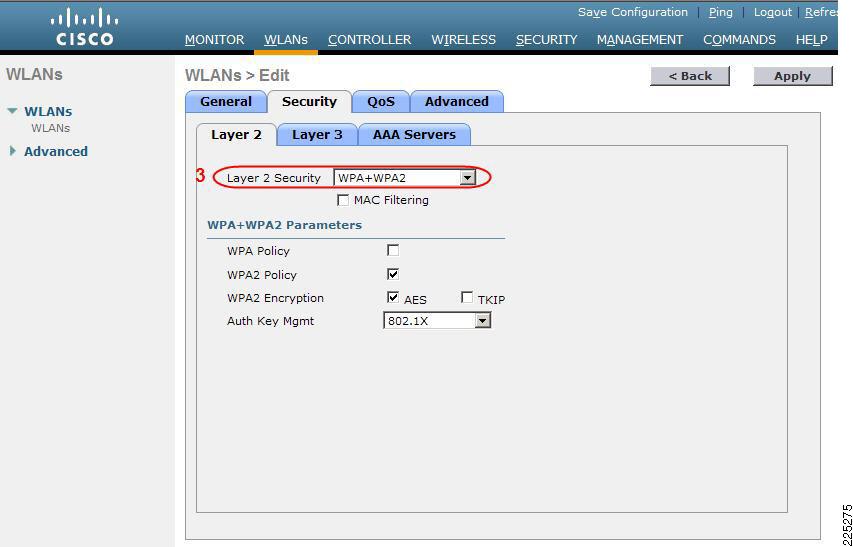
Task: Open the AAA Servers sub-tab
Action: point(414,135)
